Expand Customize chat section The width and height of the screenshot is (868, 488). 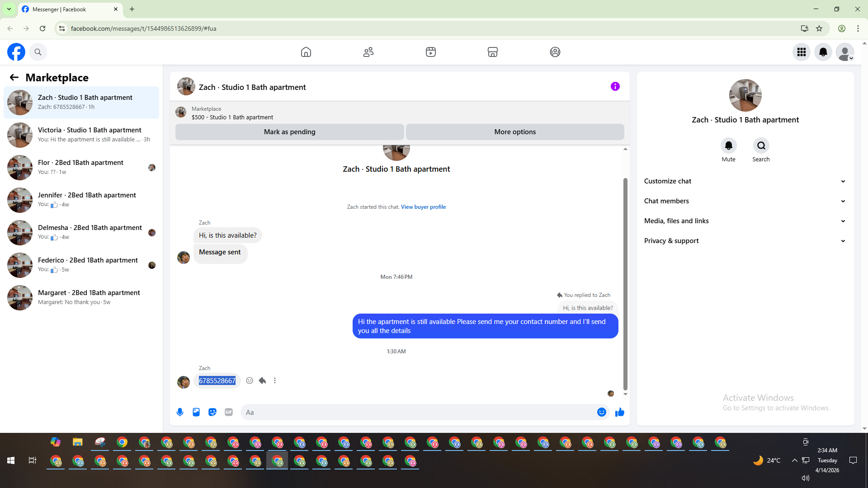[x=745, y=181]
